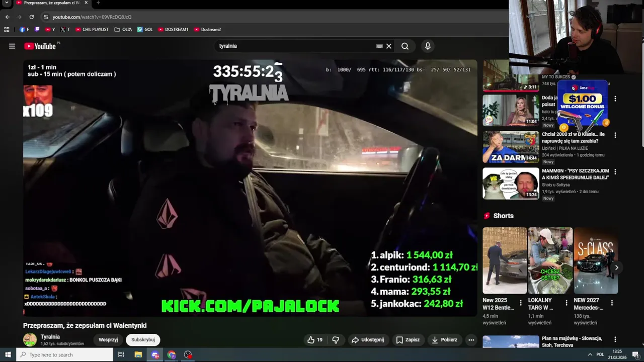The height and width of the screenshot is (362, 644).
Task: Open the DOSTREAM1 bookmark
Action: pyautogui.click(x=173, y=30)
